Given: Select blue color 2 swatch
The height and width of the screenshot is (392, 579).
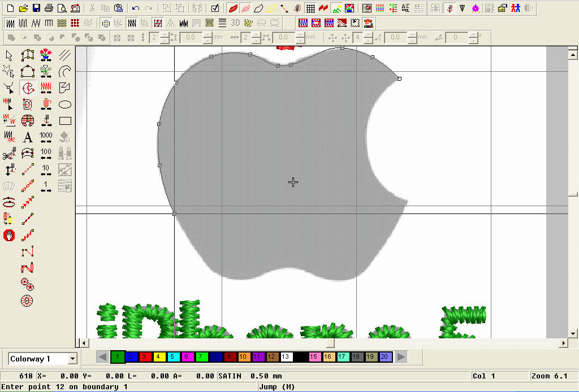Looking at the screenshot, I should (131, 356).
